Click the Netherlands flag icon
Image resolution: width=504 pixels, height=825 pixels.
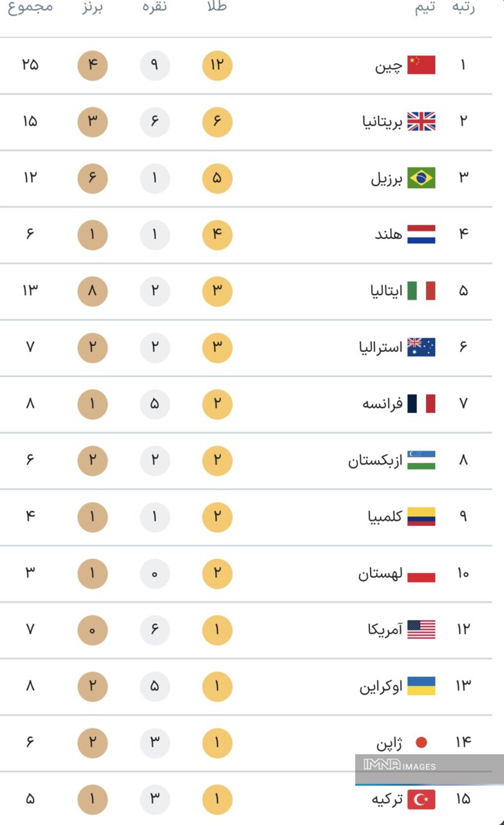click(421, 234)
